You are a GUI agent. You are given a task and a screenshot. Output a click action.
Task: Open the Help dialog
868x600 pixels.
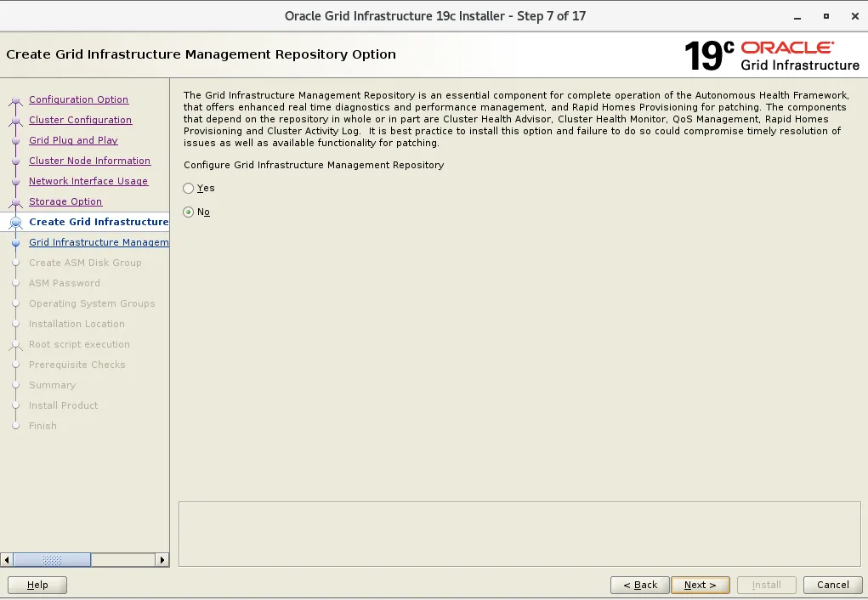[x=37, y=585]
